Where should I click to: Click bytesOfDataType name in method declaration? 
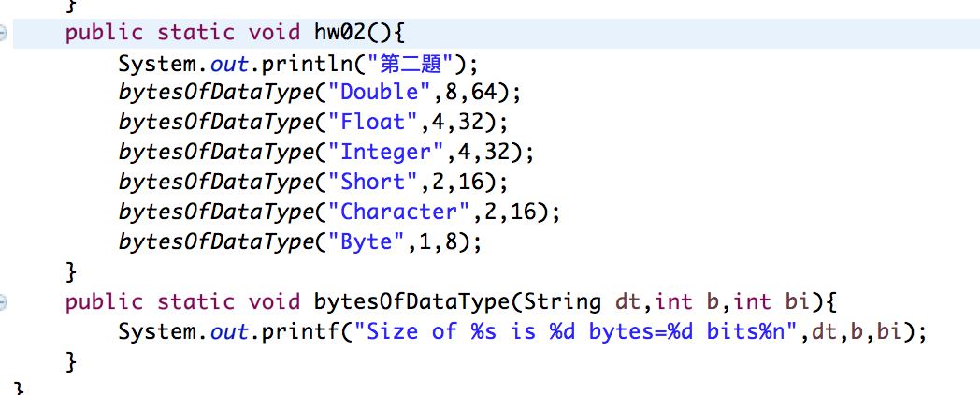tap(411, 303)
